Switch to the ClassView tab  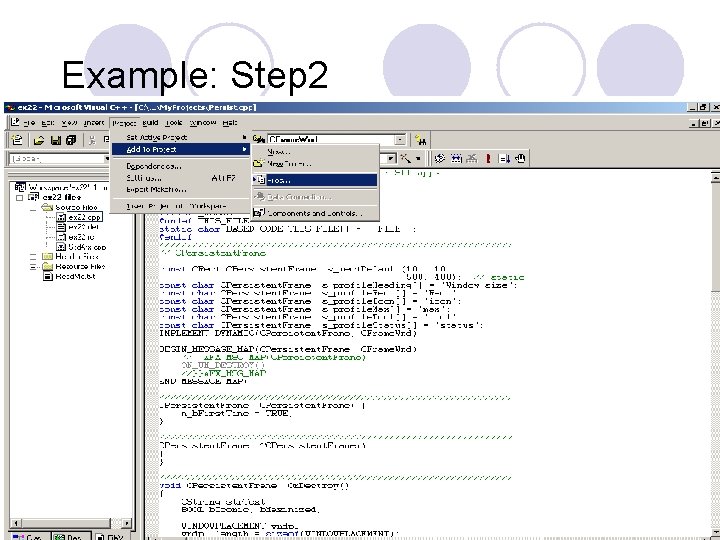(28, 536)
